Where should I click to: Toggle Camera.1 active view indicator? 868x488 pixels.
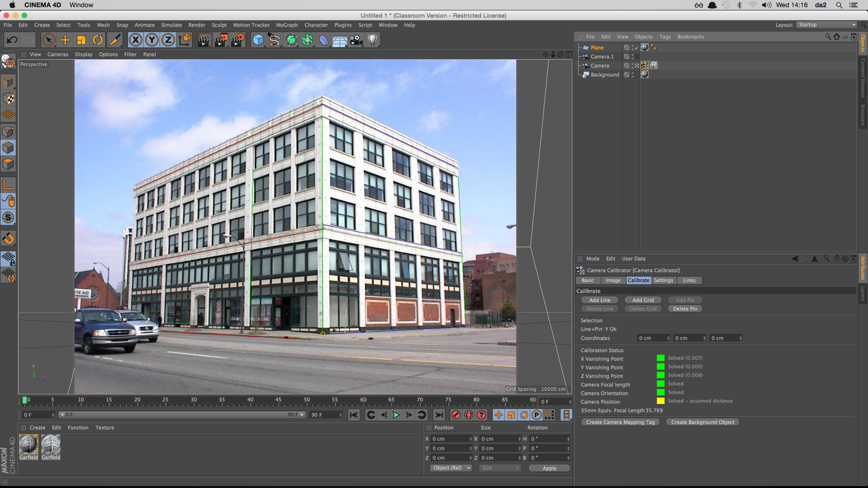(x=637, y=57)
